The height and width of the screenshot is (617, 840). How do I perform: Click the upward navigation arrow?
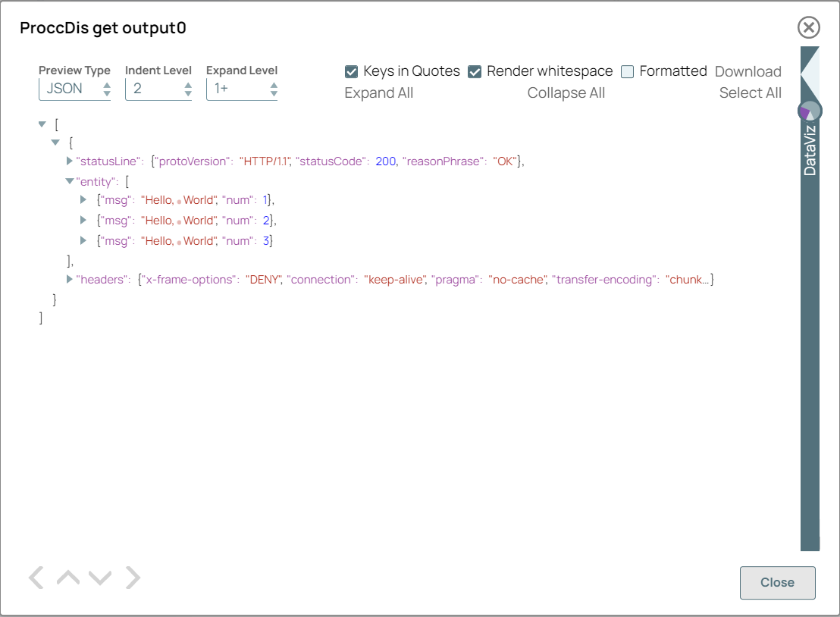click(x=67, y=578)
